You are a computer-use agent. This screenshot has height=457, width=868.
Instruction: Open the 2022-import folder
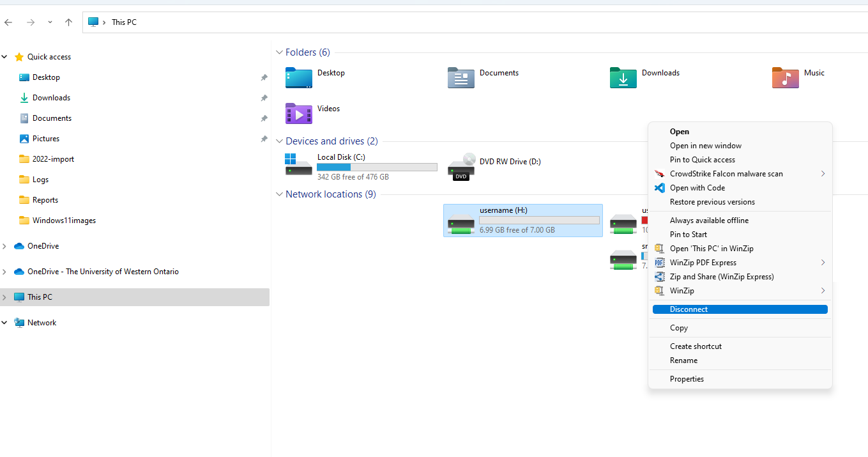(53, 159)
